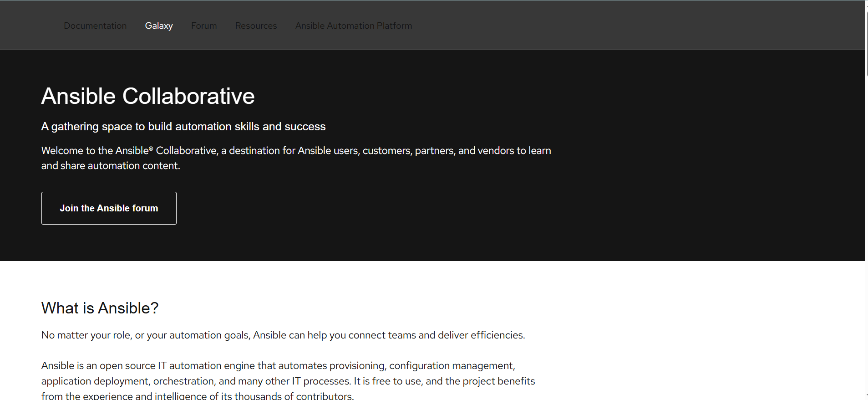The image size is (868, 400).
Task: Click the paragraph starting 'Ansible is an open source'
Action: click(x=288, y=380)
